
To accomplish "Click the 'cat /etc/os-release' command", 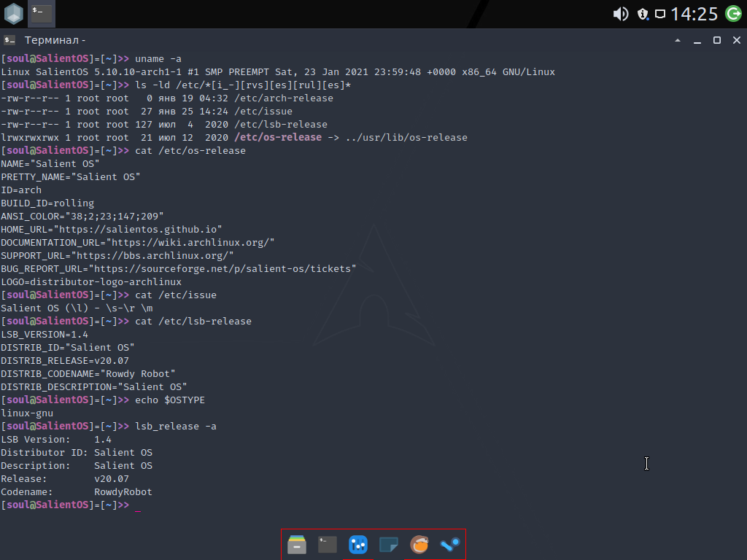I will [x=190, y=151].
